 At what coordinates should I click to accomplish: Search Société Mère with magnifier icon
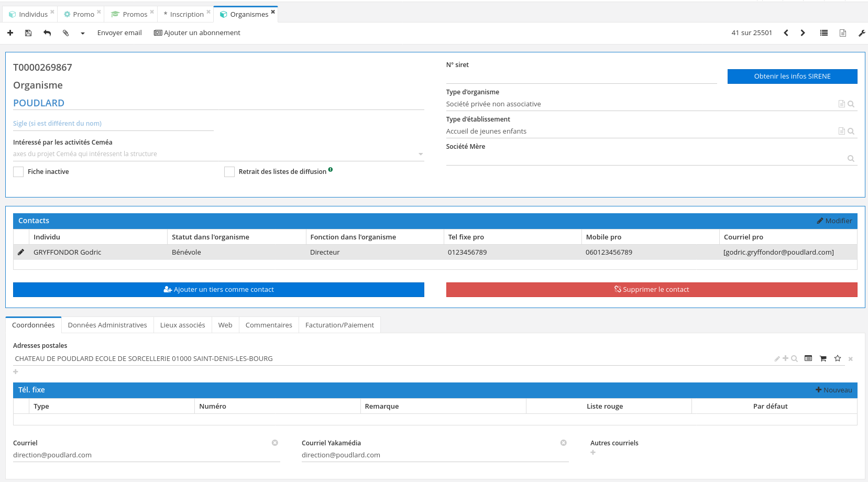[x=851, y=158]
